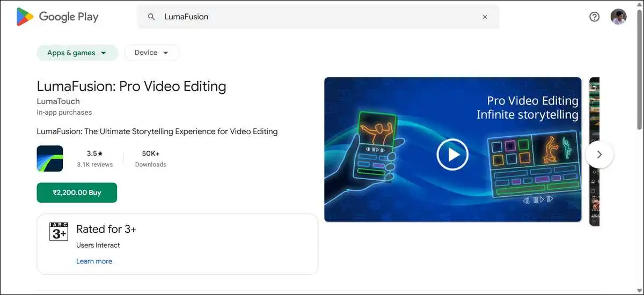Open the Learn more rating link
Image resolution: width=644 pixels, height=295 pixels.
tap(94, 261)
